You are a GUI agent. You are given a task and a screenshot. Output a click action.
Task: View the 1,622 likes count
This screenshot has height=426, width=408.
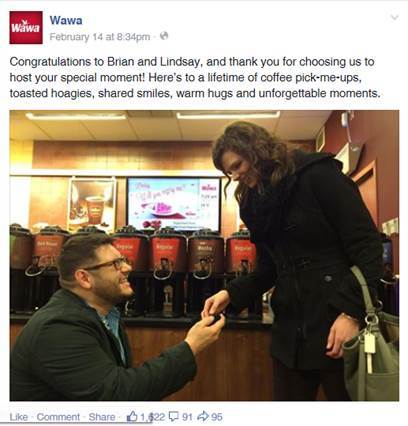pos(152,417)
